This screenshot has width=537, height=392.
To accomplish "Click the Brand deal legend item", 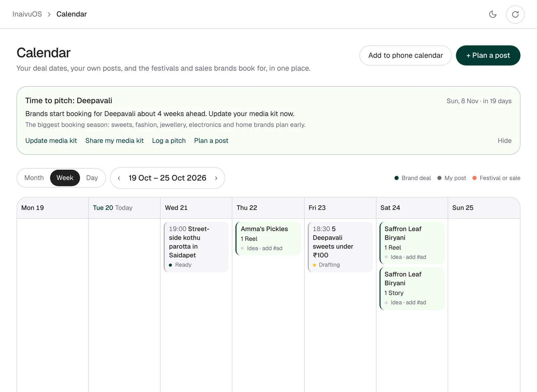I will (x=412, y=178).
